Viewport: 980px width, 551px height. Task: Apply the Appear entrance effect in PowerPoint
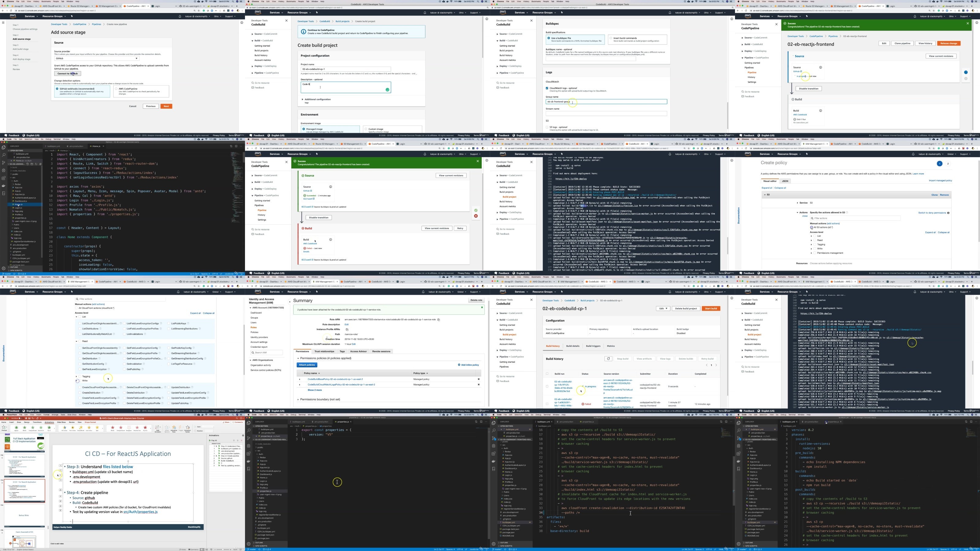16,428
